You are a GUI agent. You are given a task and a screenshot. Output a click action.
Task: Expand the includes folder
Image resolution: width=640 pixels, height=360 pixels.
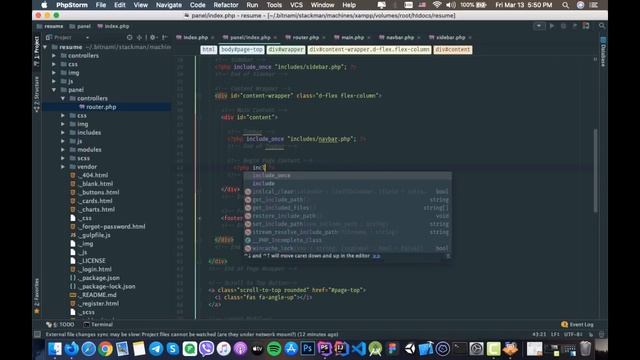click(x=63, y=133)
